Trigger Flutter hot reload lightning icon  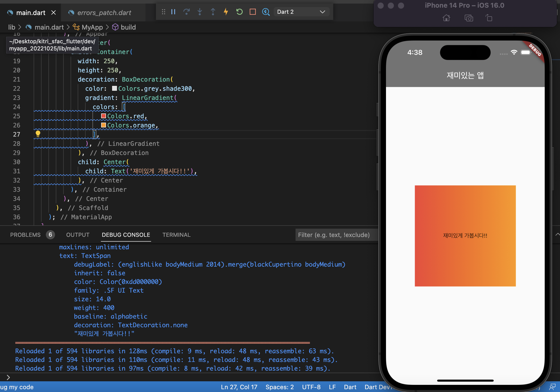point(226,12)
